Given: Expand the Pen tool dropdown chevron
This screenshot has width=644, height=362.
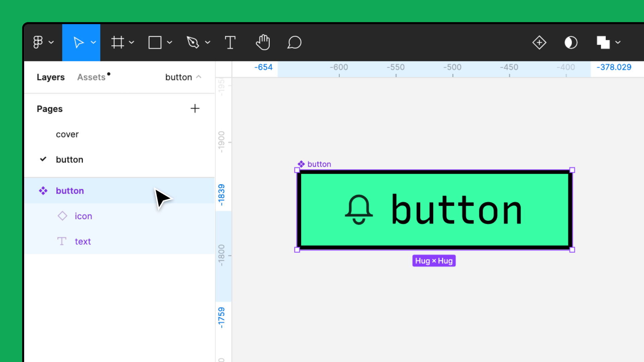Looking at the screenshot, I should click(208, 43).
